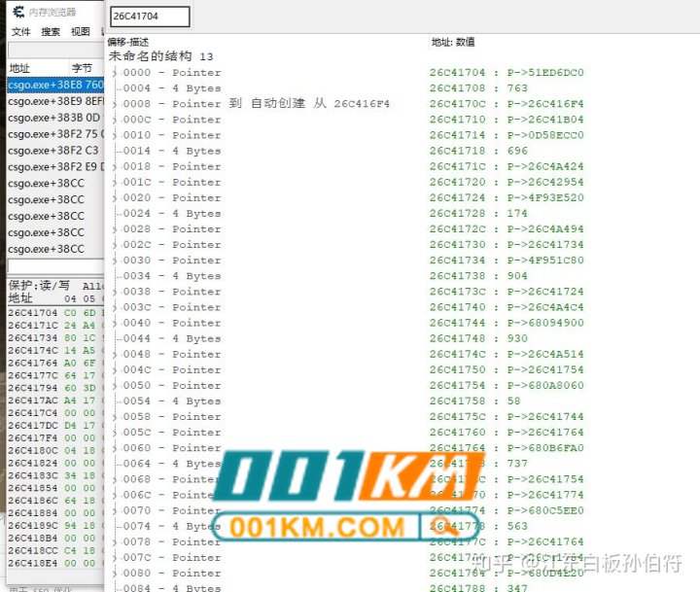Image resolution: width=700 pixels, height=592 pixels.
Task: Expand the 003C - Pointer node
Action: click(115, 307)
